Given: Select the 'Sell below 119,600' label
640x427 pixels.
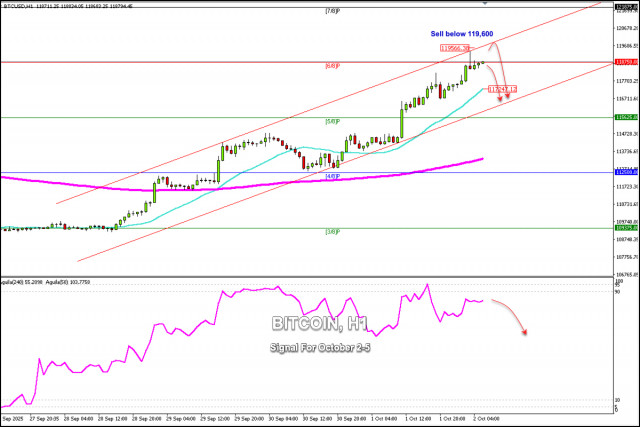Looking at the screenshot, I should point(462,34).
